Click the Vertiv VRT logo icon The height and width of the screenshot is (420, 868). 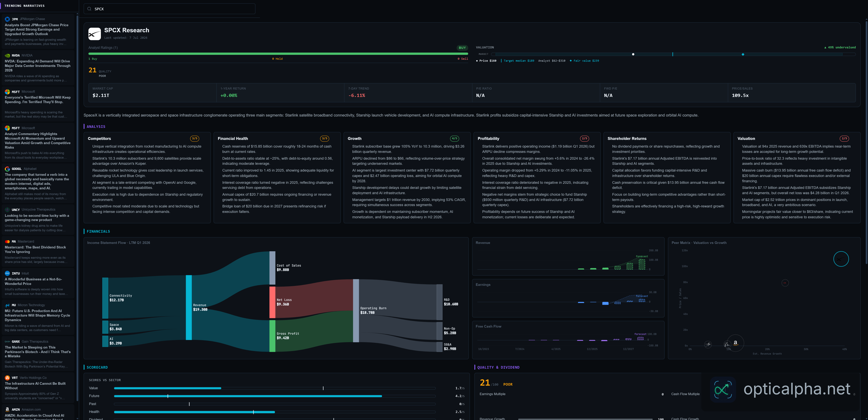pyautogui.click(x=7, y=378)
